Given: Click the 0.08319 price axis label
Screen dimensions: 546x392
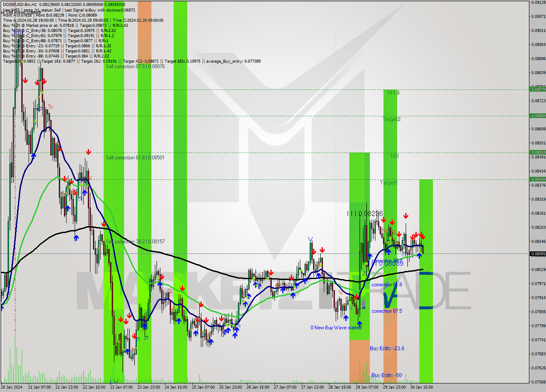Looking at the screenshot, I should (538, 199).
